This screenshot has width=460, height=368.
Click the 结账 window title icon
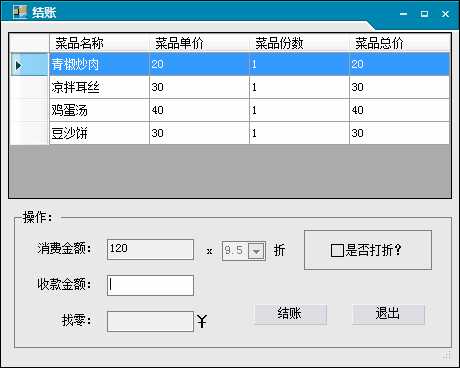pyautogui.click(x=20, y=12)
